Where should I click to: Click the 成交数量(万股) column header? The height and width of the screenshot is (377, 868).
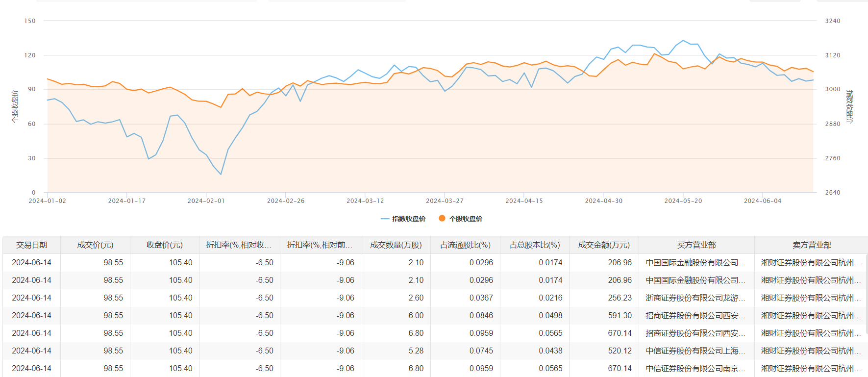click(x=396, y=245)
